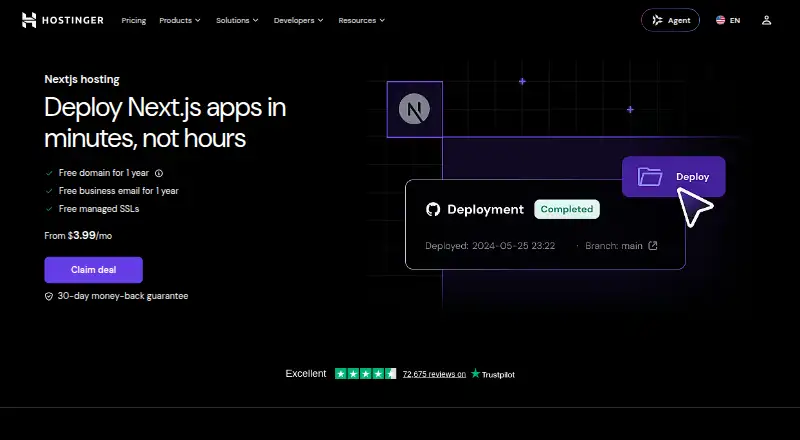The image size is (800, 440).
Task: Click the Completed status badge
Action: coord(567,209)
